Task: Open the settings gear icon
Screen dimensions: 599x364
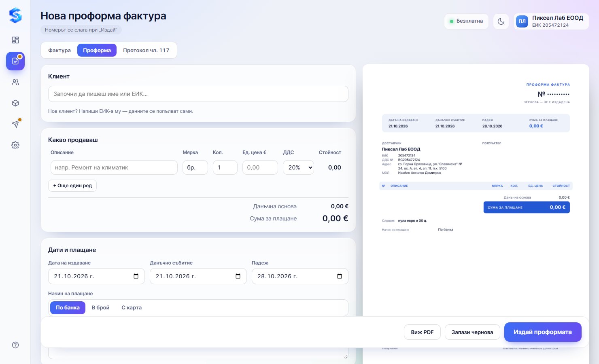Action: pos(15,145)
